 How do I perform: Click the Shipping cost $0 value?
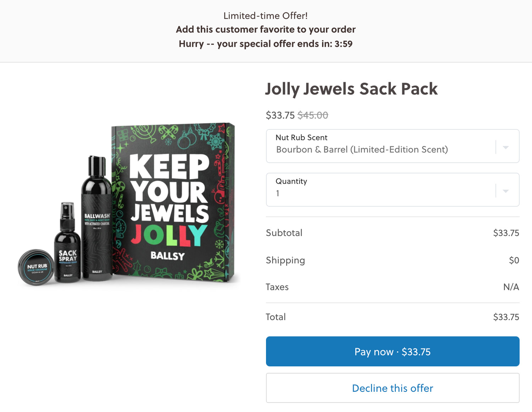tap(514, 260)
